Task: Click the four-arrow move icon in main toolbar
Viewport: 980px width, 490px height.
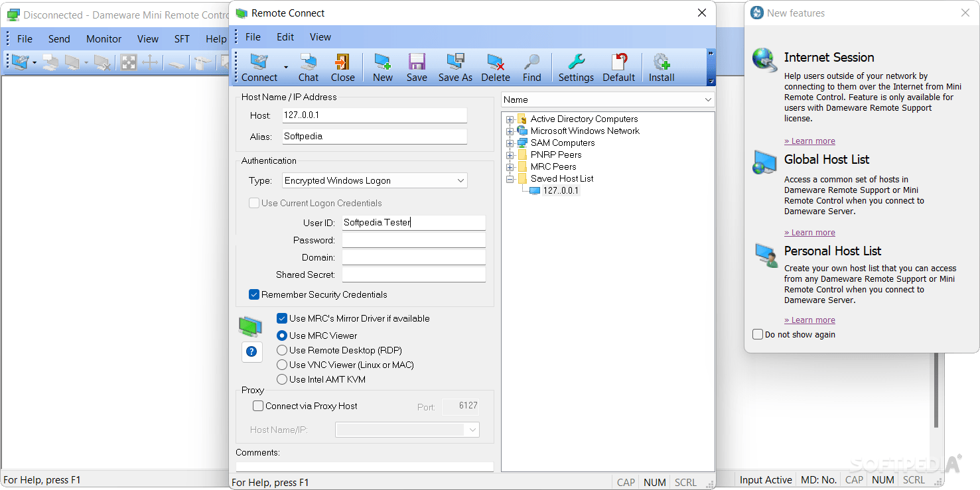Action: tap(150, 62)
